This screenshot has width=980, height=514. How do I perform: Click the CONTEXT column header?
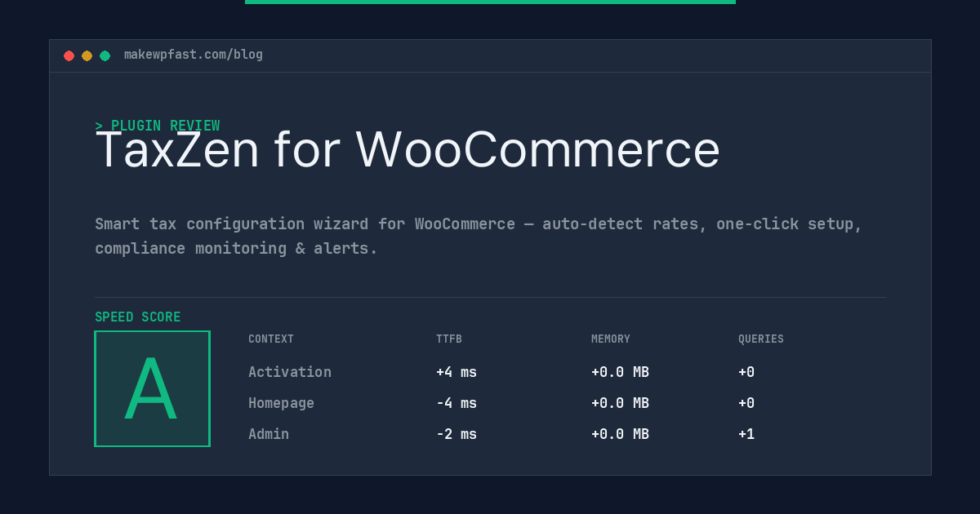pos(271,339)
